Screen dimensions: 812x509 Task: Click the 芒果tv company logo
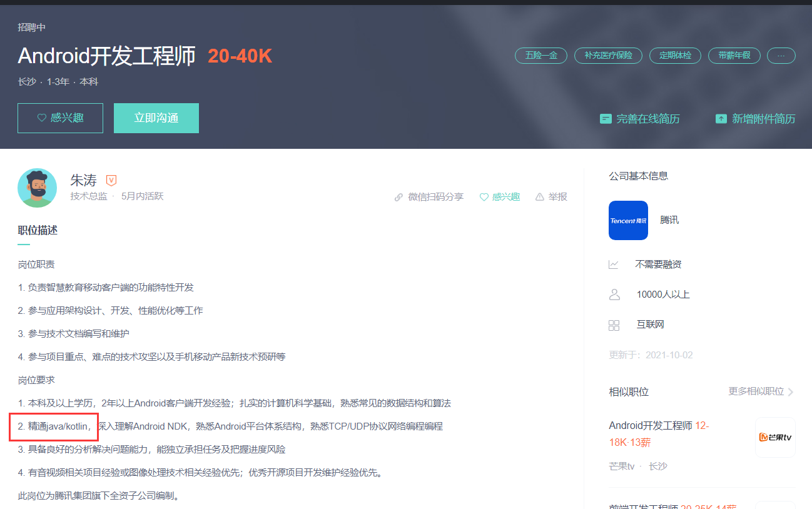775,437
